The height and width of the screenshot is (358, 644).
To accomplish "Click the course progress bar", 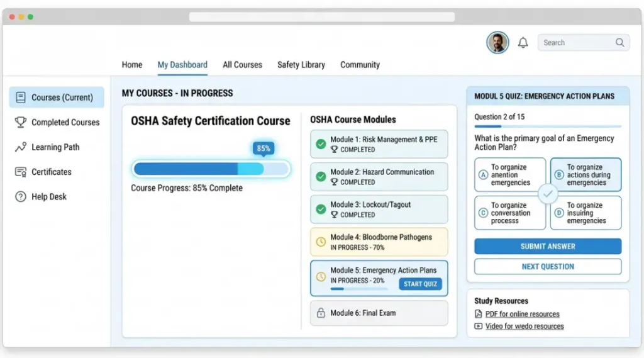I will 211,169.
